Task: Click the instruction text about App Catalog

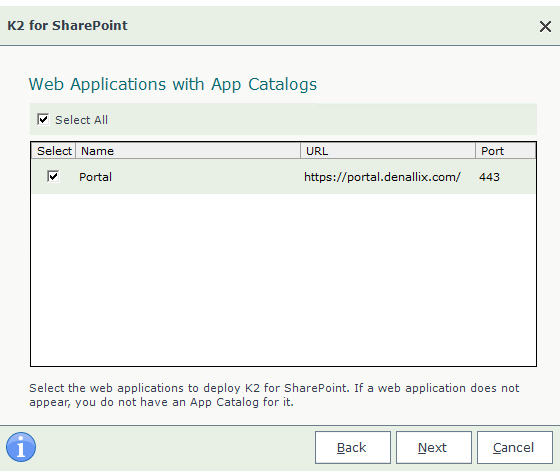Action: 274,395
